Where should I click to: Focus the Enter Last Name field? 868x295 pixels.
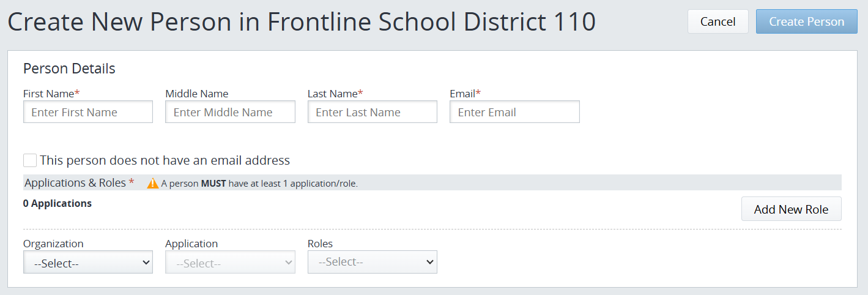click(x=373, y=112)
